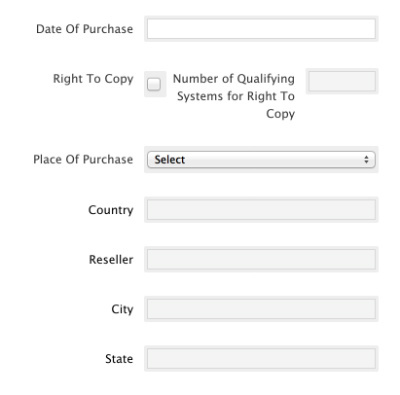Click the Place Of Purchase label
Screen dimensions: 400x395
click(x=83, y=159)
